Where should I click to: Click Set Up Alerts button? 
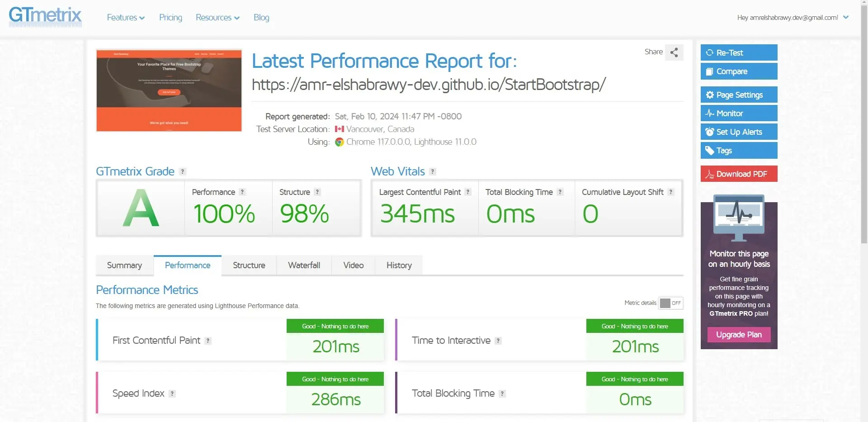(x=739, y=132)
